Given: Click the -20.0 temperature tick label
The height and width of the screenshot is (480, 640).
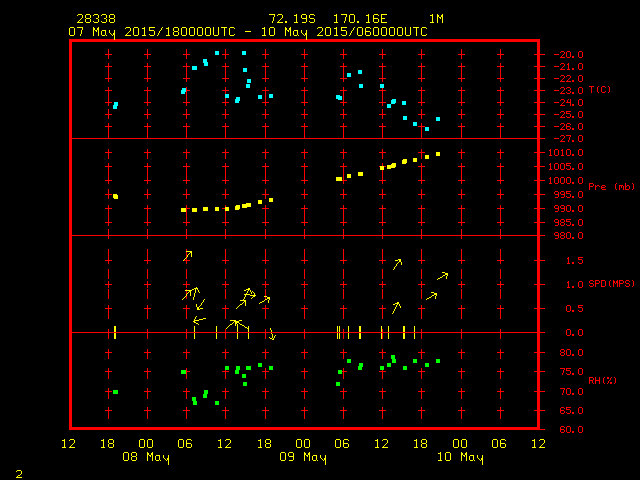Looking at the screenshot, I should [565, 55].
